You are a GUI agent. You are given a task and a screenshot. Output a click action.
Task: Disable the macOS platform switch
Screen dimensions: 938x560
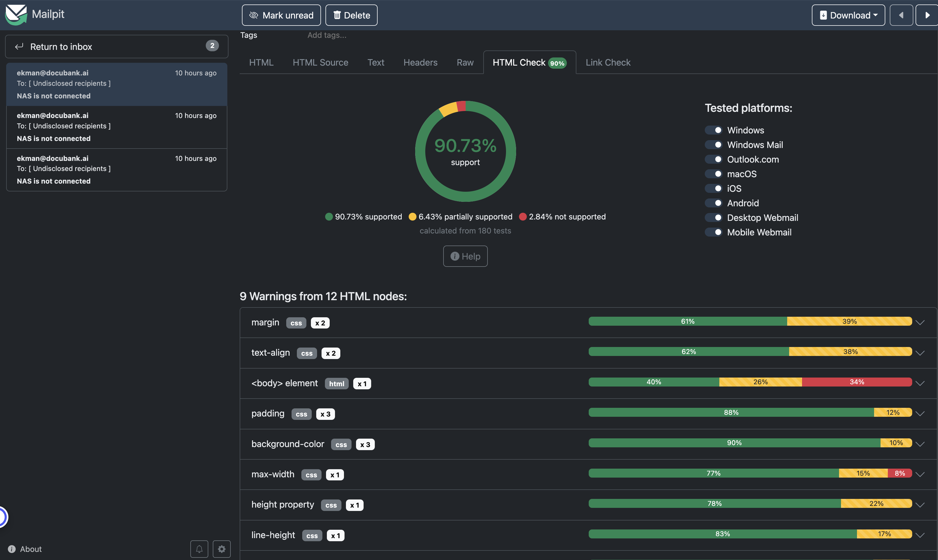(713, 174)
